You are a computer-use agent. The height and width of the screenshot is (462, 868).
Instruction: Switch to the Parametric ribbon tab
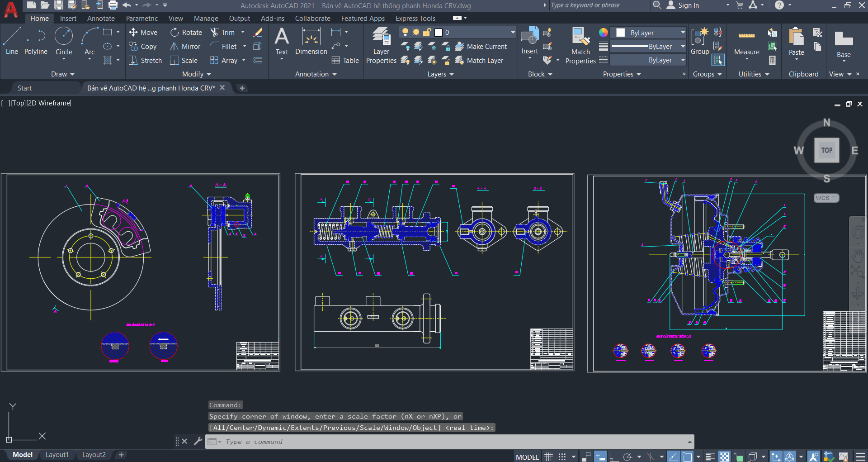click(142, 19)
